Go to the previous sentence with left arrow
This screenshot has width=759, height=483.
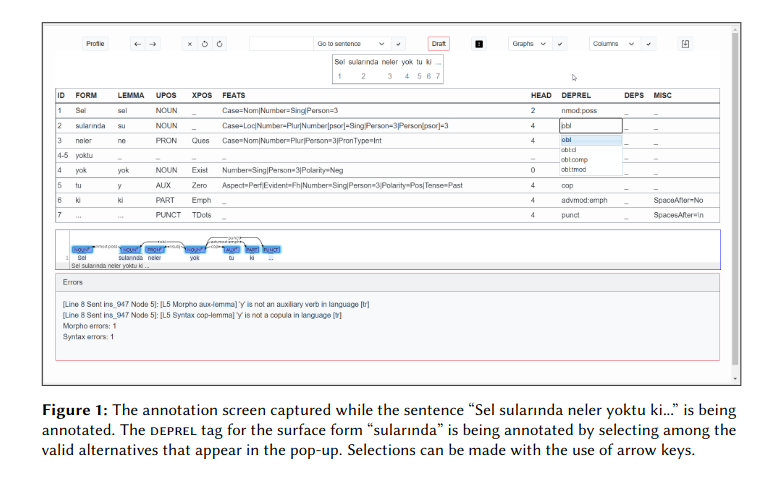[x=137, y=44]
